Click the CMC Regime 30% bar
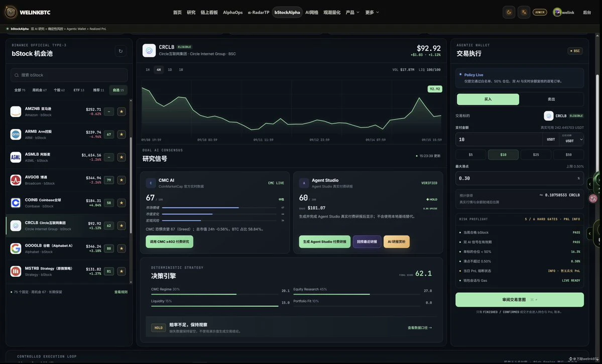The width and height of the screenshot is (602, 364). (x=214, y=294)
